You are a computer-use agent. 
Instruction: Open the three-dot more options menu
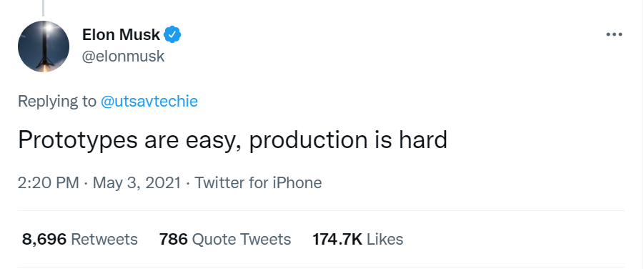tap(614, 34)
